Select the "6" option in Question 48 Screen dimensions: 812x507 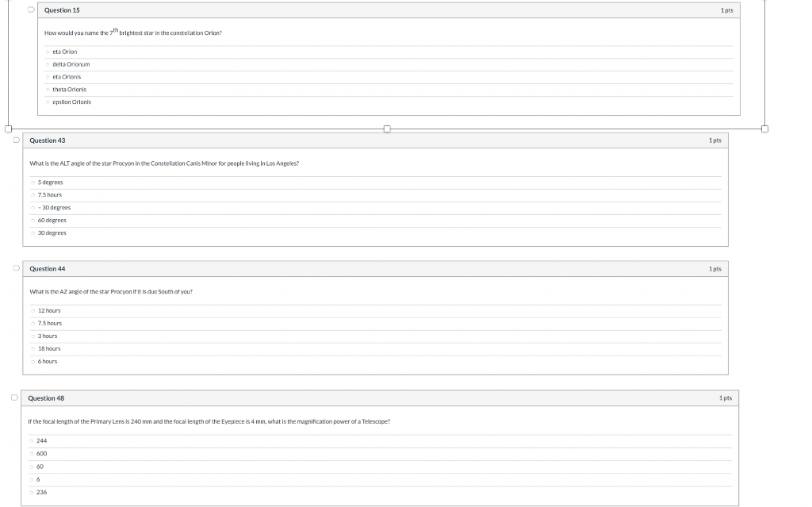coord(32,480)
